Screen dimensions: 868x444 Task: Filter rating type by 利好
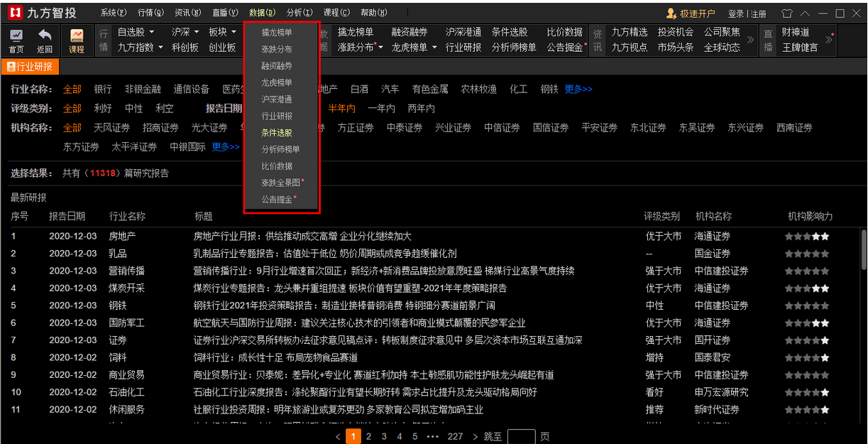coord(103,109)
